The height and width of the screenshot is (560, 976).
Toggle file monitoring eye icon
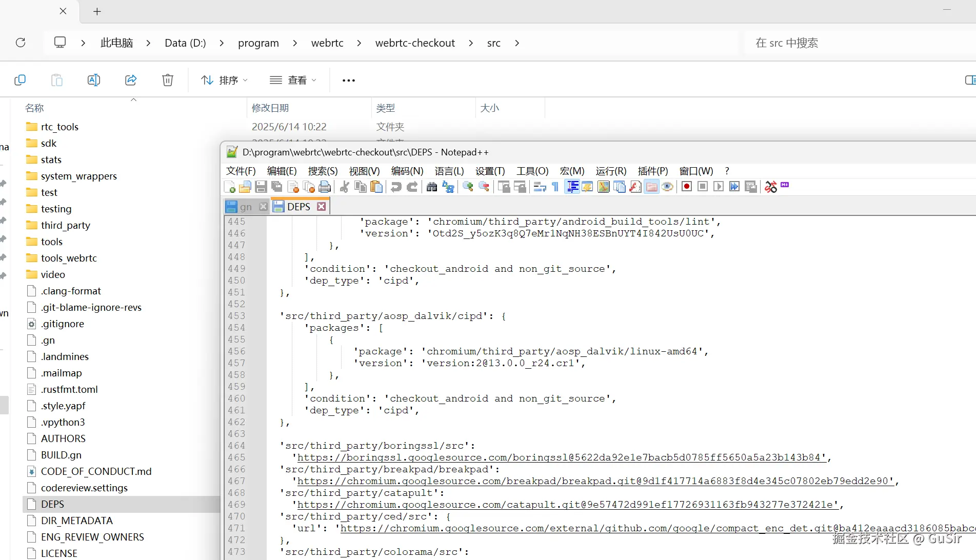click(x=667, y=187)
